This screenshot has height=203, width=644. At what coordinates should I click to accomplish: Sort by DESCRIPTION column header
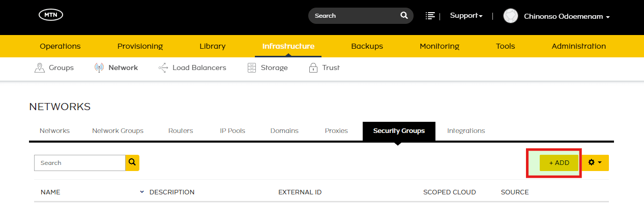[x=172, y=192]
